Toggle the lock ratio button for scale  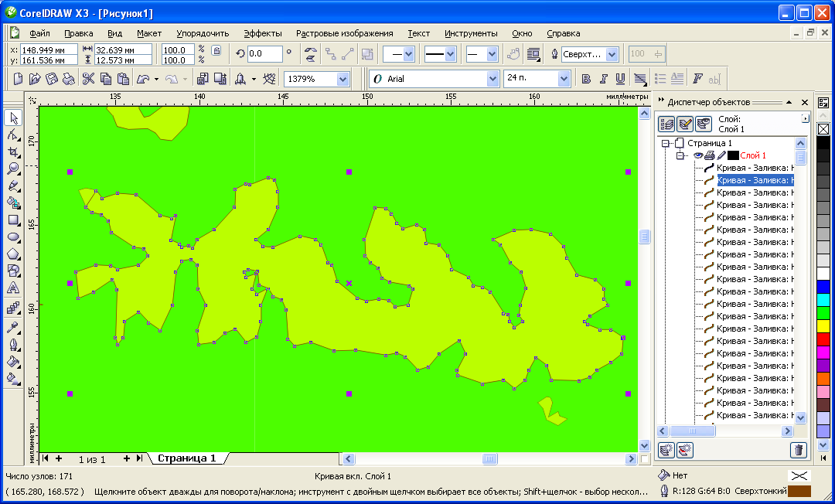tap(216, 50)
